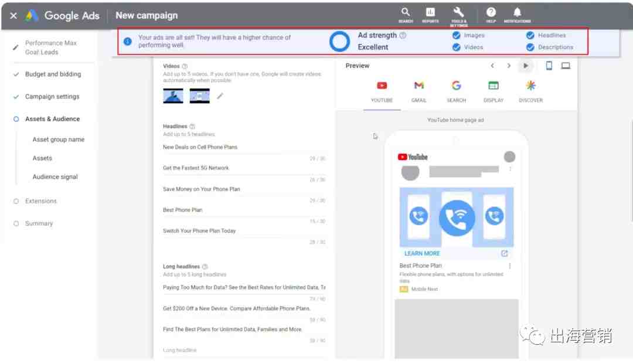Select the Search preview tab
633x364 pixels.
pyautogui.click(x=456, y=92)
